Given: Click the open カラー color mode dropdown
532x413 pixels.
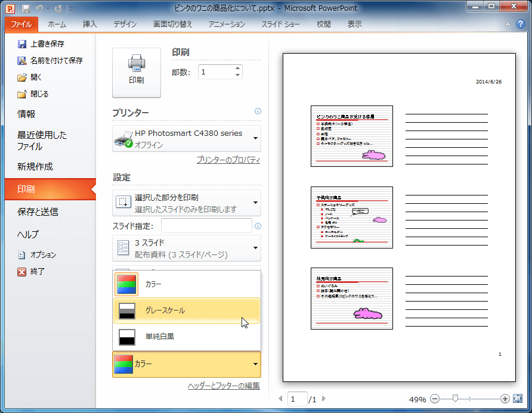Looking at the screenshot, I should click(x=187, y=364).
